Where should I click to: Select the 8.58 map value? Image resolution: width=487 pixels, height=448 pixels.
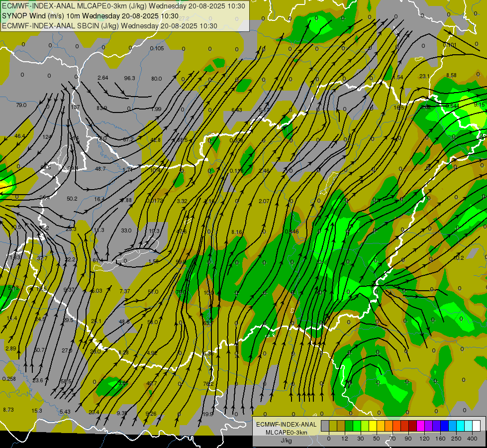pyautogui.click(x=451, y=75)
